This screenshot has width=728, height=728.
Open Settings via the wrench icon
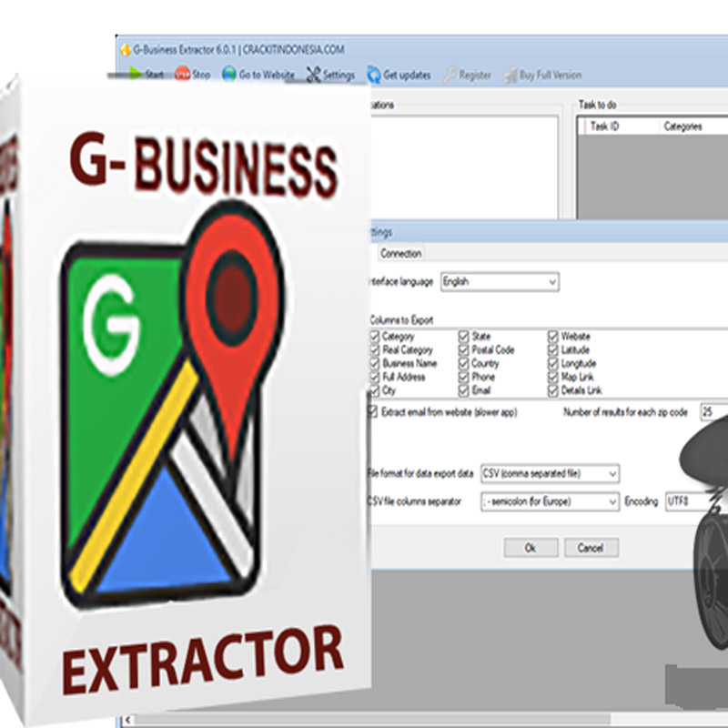[x=311, y=73]
